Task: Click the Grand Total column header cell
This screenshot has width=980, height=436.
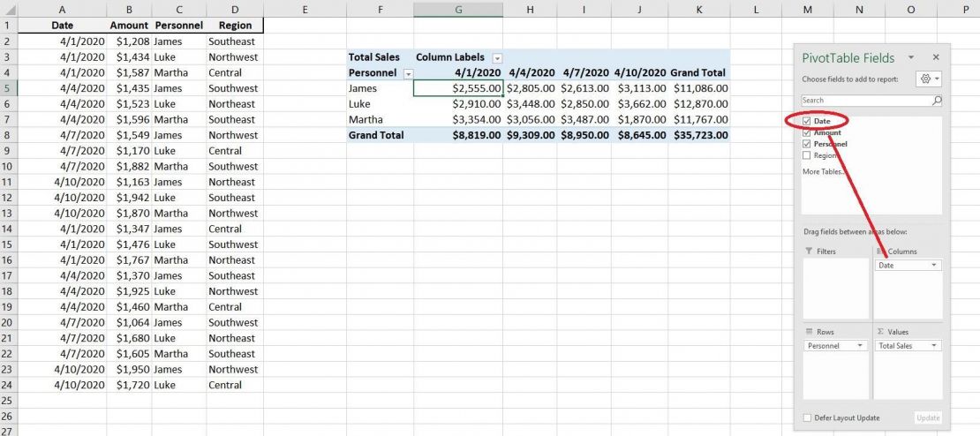Action: [698, 72]
